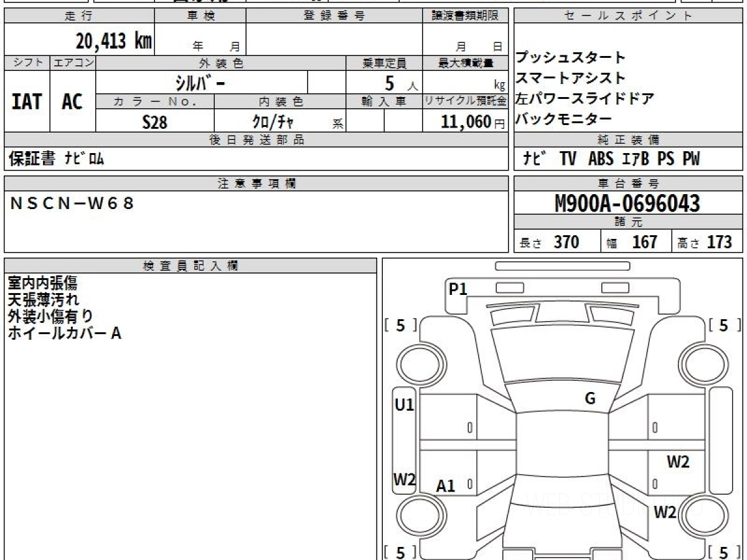Select the 保証書 ナビロム entry
This screenshot has width=747, height=560.
click(56, 159)
